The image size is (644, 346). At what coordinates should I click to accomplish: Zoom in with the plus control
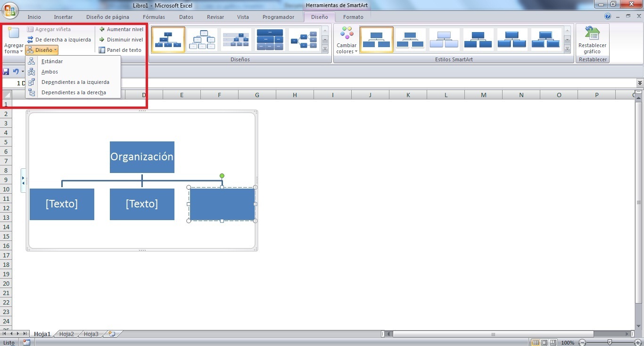pyautogui.click(x=637, y=343)
